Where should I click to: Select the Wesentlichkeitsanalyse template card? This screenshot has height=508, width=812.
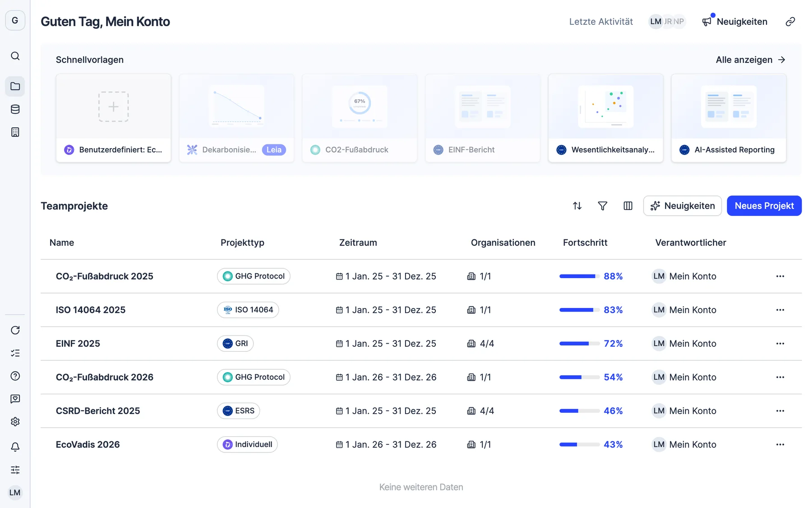[x=605, y=118]
